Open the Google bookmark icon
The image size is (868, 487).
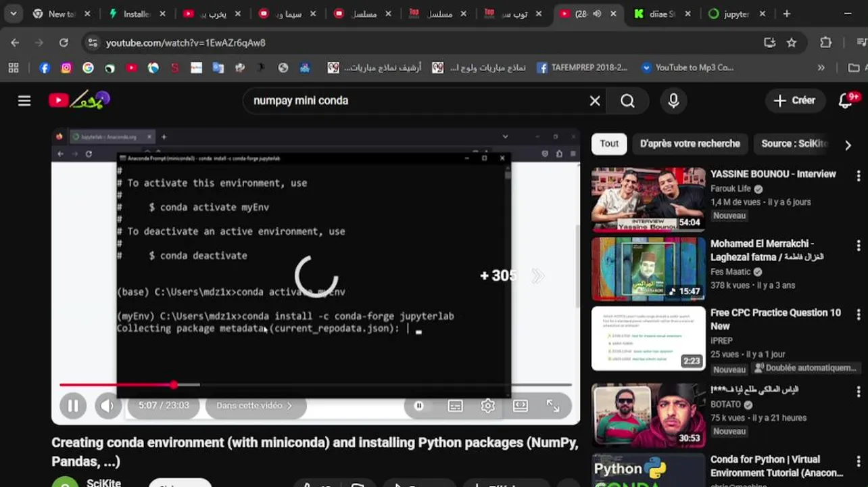tap(88, 68)
